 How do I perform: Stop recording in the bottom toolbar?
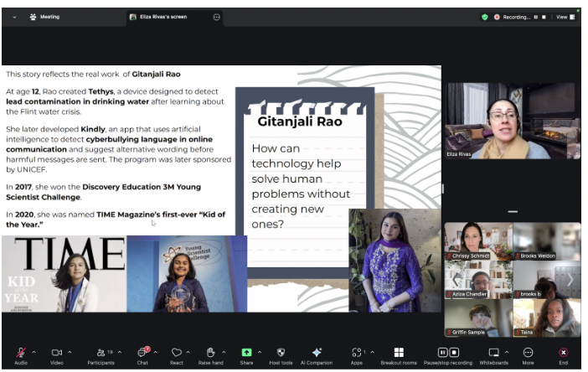point(454,353)
